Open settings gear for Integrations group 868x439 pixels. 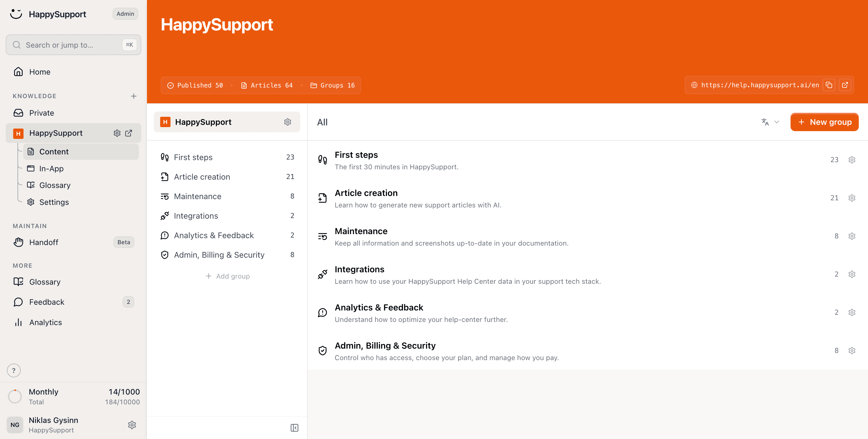point(852,274)
